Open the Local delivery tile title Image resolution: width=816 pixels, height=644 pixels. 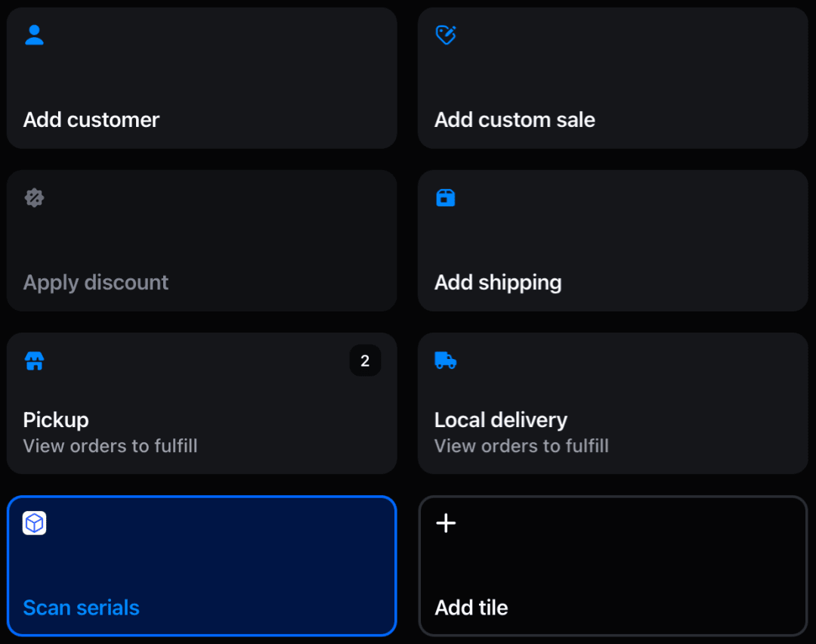coord(501,420)
